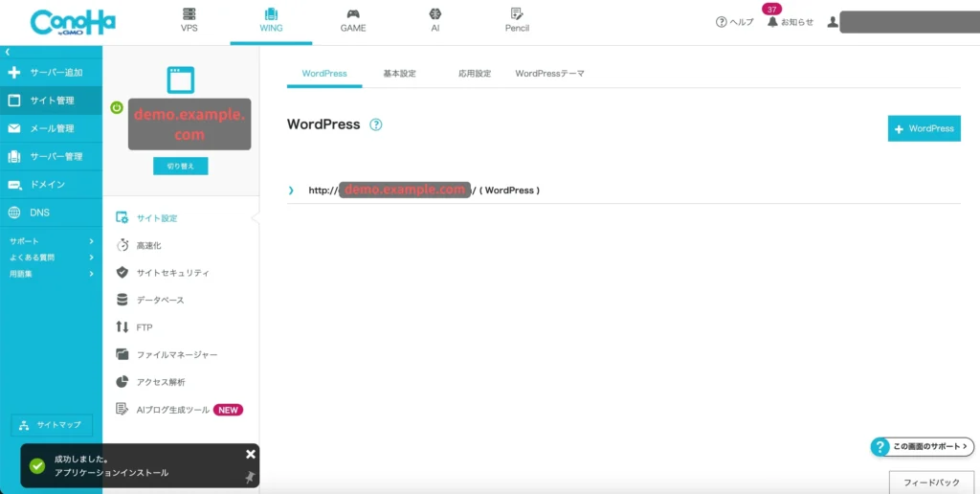
Task: Expand the WordPress site URL row
Action: tap(291, 191)
